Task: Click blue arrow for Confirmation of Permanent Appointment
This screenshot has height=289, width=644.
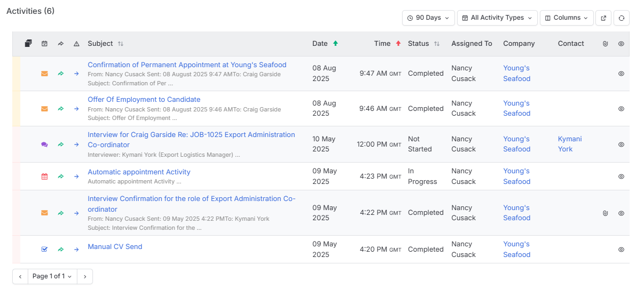Action: [x=76, y=74]
